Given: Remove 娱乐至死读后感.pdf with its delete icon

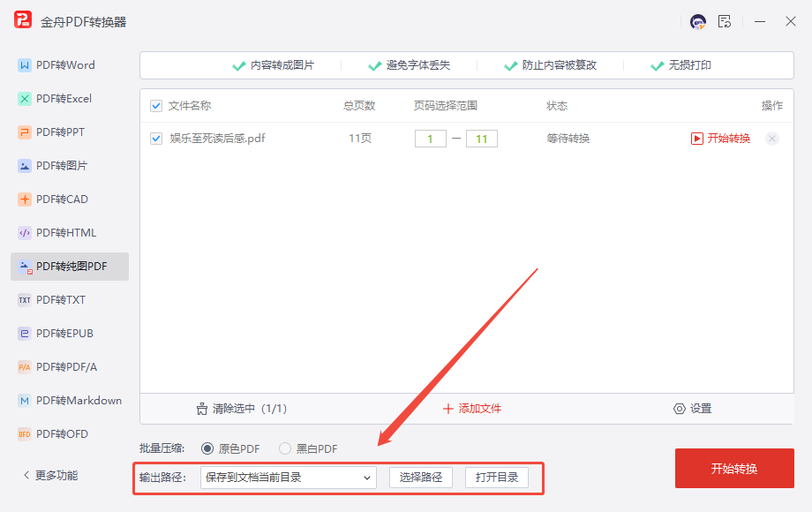Looking at the screenshot, I should 771,139.
